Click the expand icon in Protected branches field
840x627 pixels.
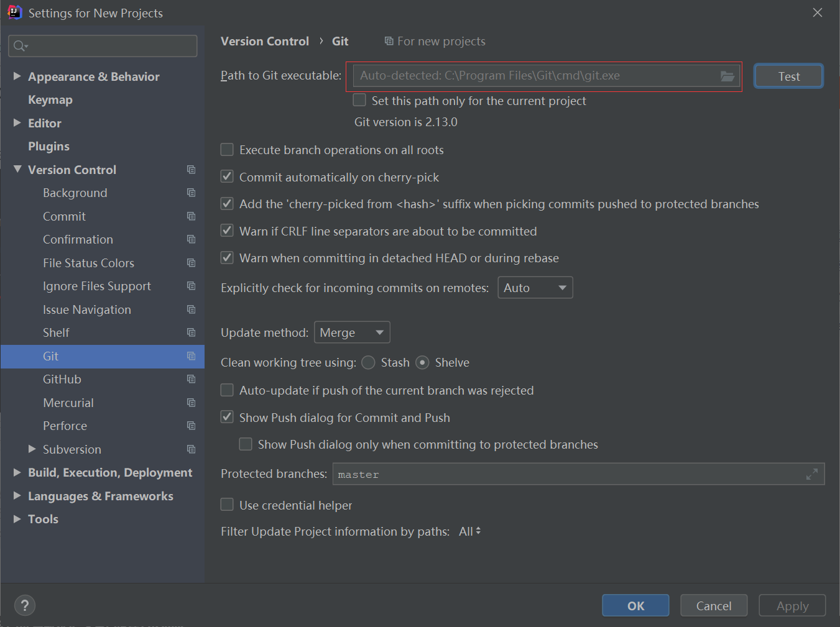pos(811,474)
